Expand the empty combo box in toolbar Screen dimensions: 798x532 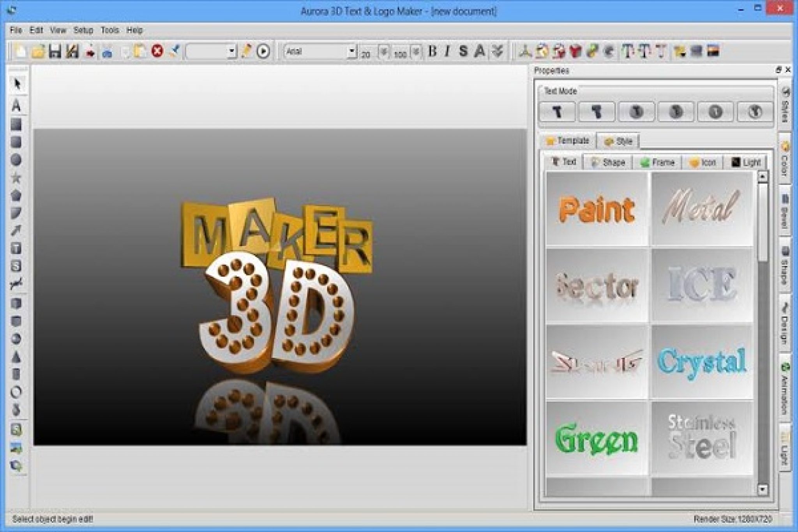click(231, 51)
